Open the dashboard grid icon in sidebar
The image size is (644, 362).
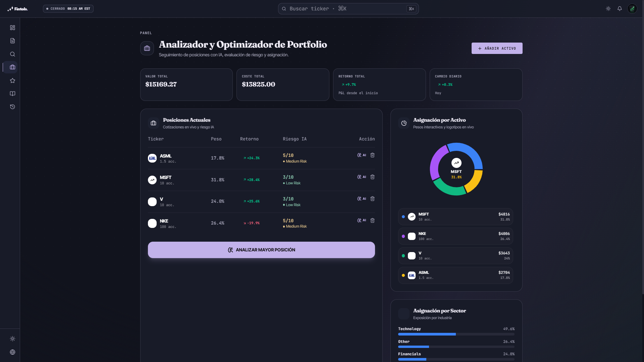pos(12,28)
